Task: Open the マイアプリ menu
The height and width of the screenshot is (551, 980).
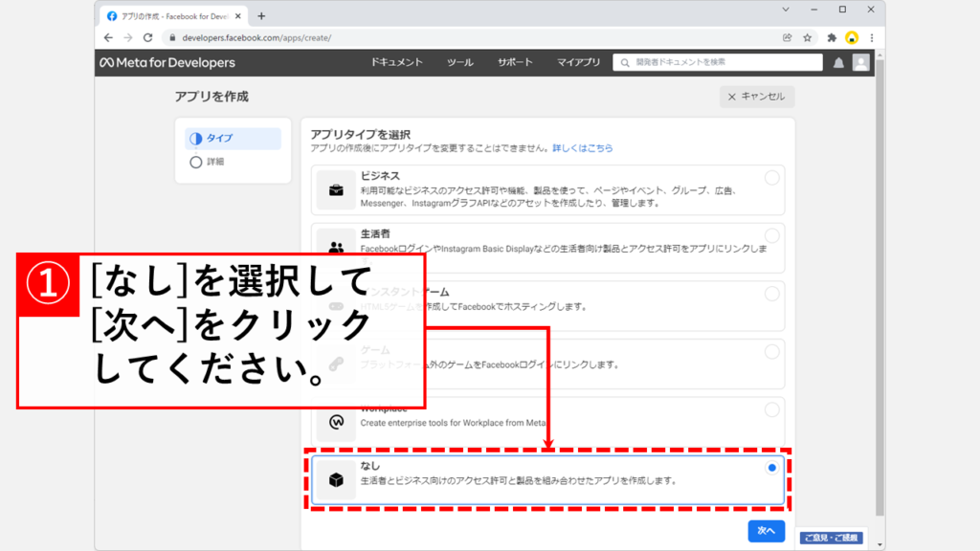Action: pos(578,62)
